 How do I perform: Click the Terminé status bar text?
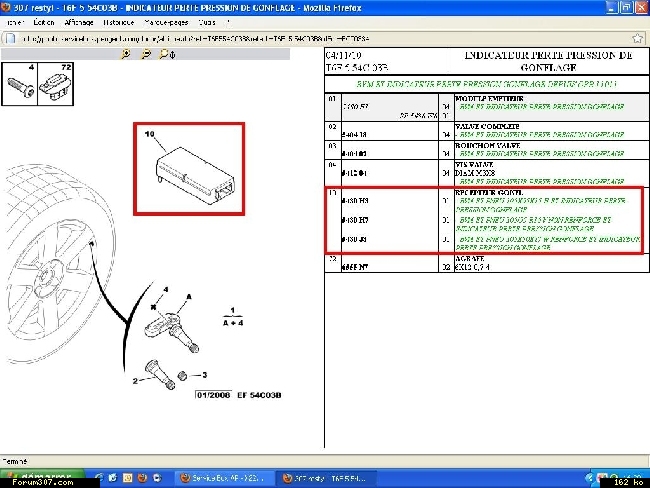(x=15, y=461)
